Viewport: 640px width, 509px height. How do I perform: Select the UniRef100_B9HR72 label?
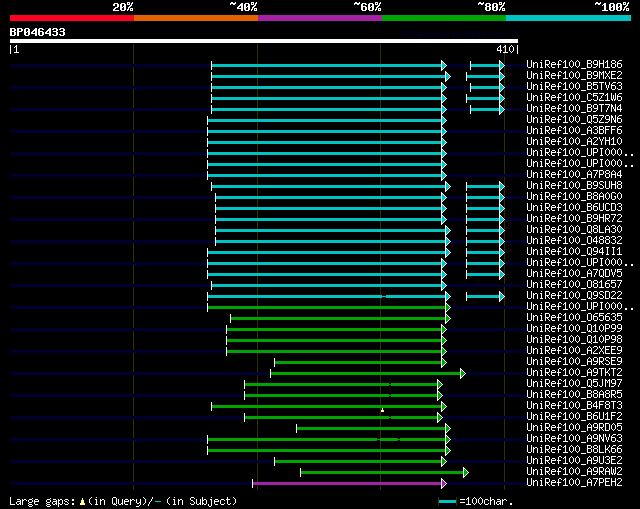coord(574,219)
